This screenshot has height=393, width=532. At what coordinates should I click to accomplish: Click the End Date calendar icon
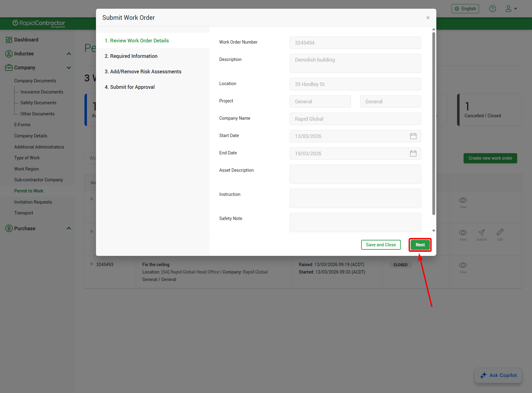(x=413, y=153)
